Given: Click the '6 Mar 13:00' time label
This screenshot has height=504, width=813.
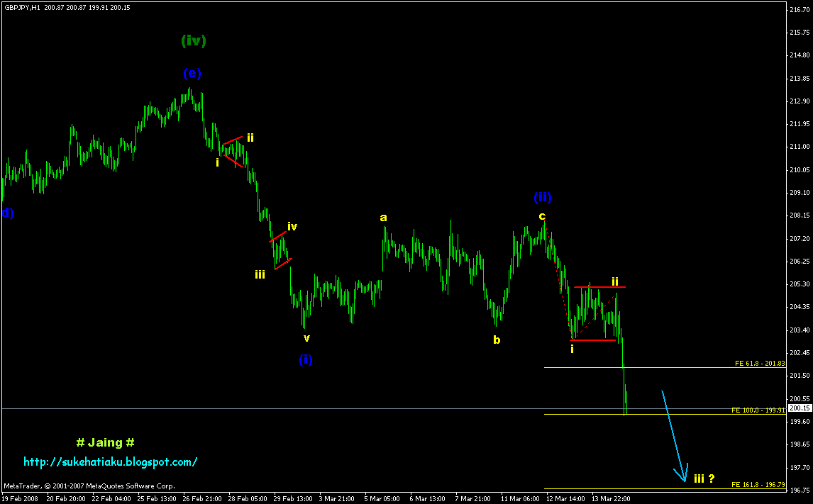Looking at the screenshot, I should tap(428, 499).
